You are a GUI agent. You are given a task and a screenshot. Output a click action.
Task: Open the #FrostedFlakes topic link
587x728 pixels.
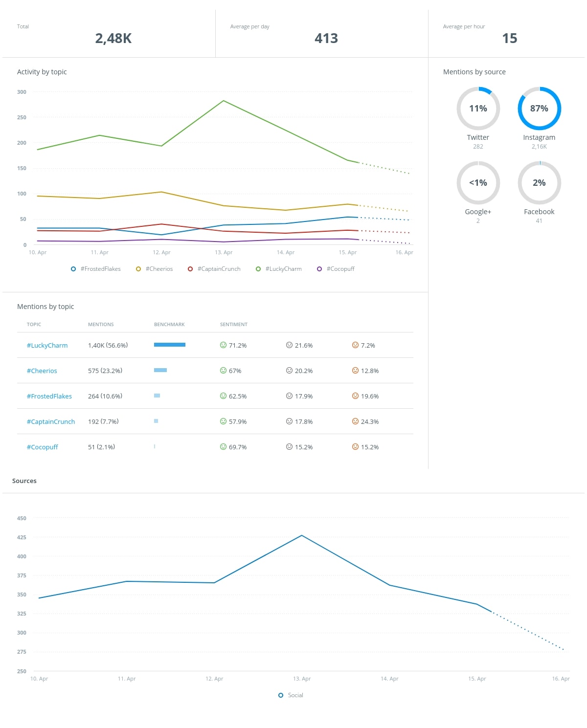(x=49, y=396)
